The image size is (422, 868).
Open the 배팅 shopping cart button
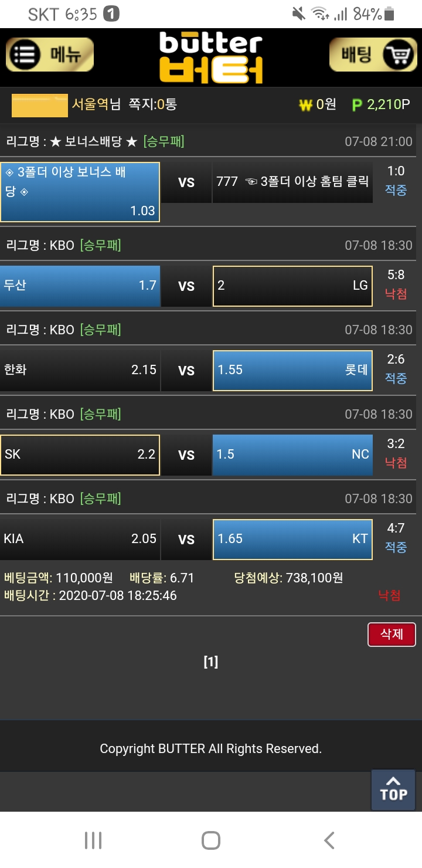point(373,55)
